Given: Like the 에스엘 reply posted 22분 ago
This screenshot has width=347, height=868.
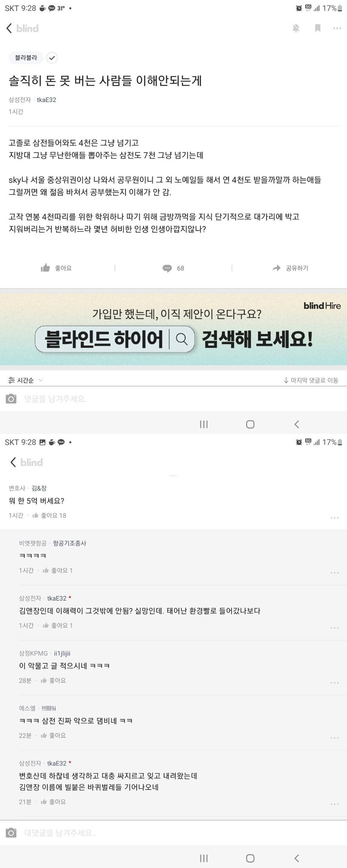Looking at the screenshot, I should (x=53, y=736).
